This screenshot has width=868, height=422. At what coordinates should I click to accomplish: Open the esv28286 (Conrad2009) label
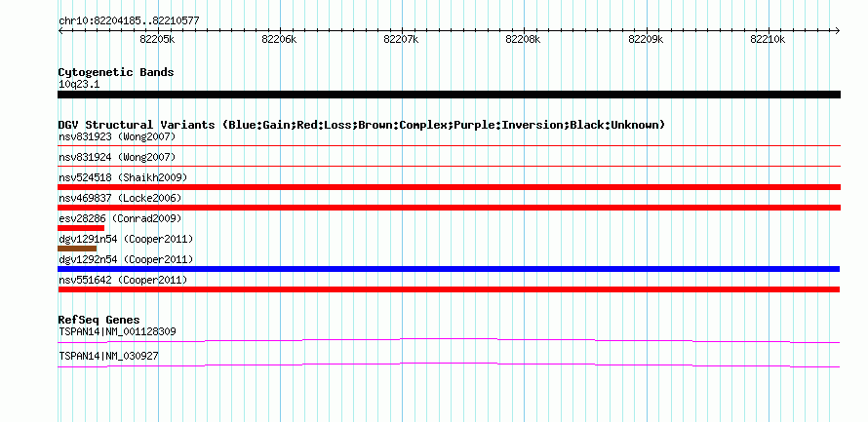point(120,218)
